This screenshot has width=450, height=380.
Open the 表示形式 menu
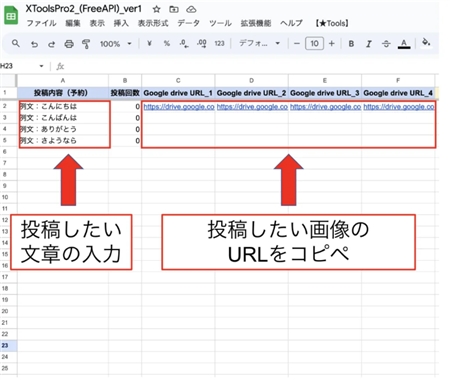pos(153,23)
